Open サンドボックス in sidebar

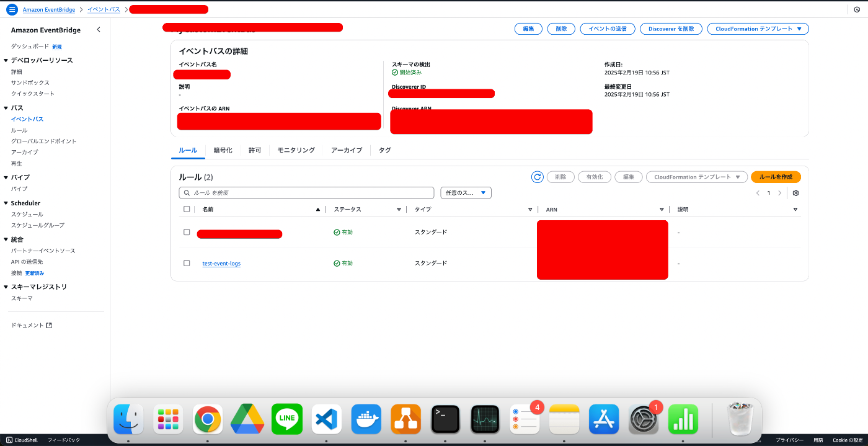click(30, 83)
